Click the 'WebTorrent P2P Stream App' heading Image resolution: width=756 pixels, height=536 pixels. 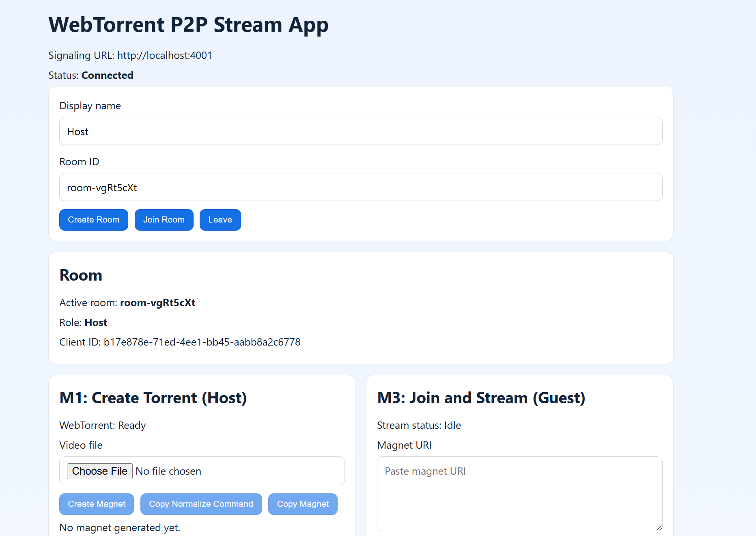(189, 24)
